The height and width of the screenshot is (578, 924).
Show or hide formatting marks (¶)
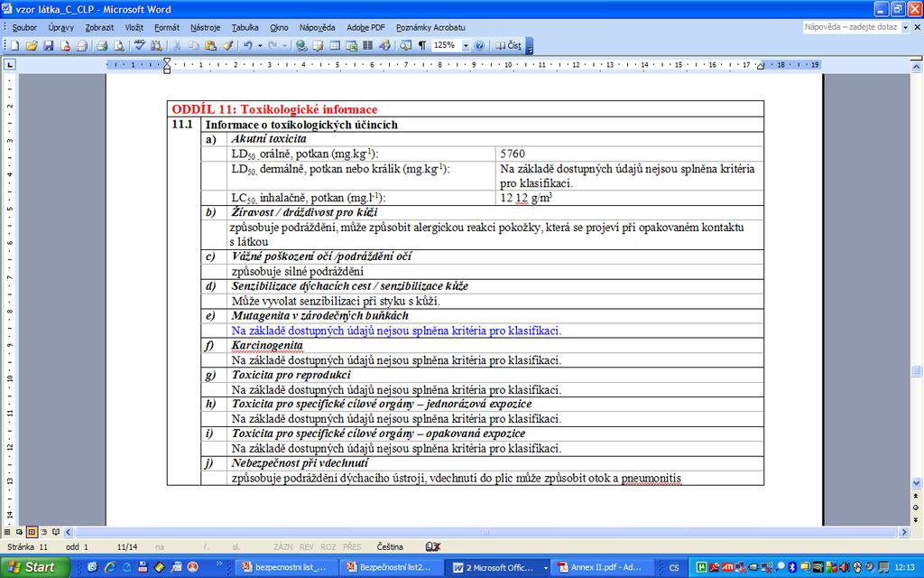(x=422, y=45)
